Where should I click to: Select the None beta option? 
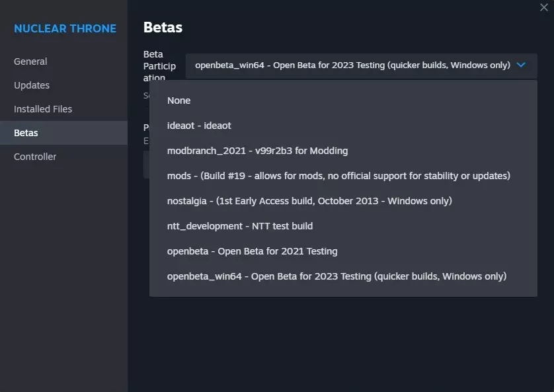point(179,100)
